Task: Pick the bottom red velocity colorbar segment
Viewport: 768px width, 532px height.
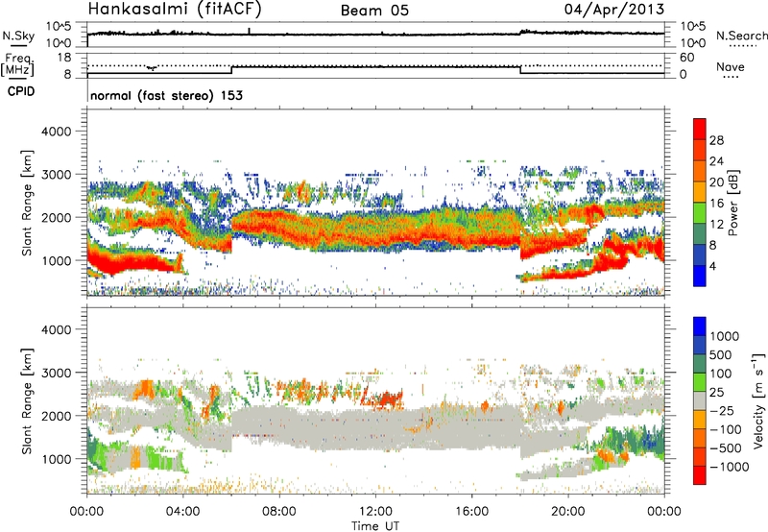Action: point(700,475)
